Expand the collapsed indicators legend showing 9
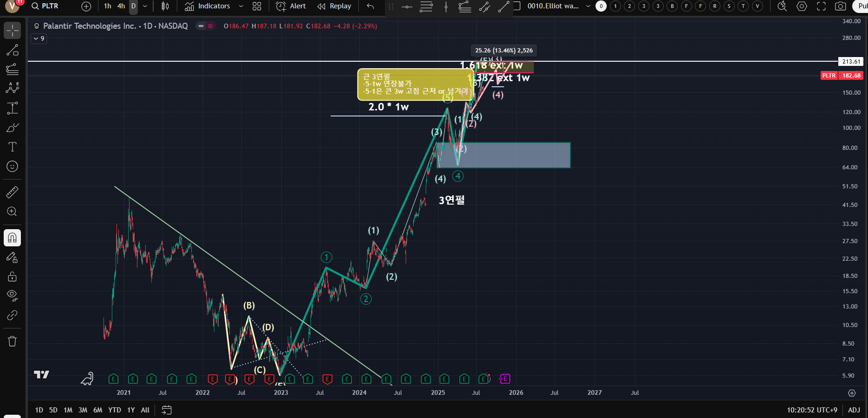Screen dimensions: 868x418 (39, 39)
